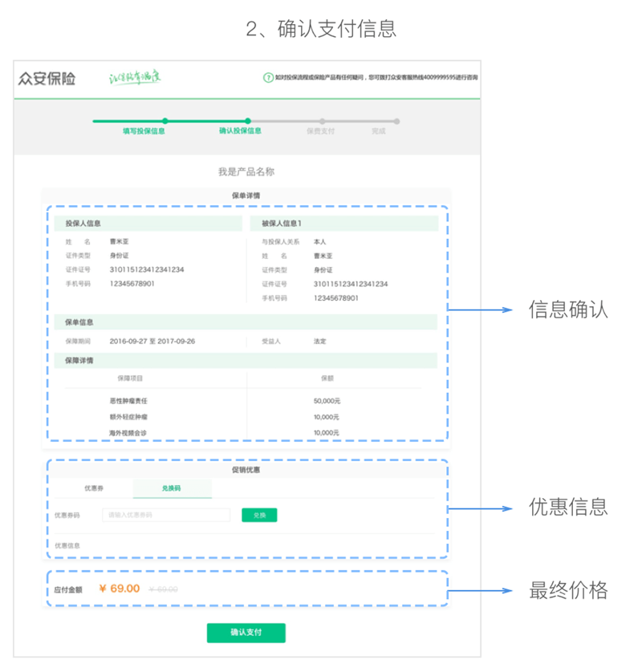The width and height of the screenshot is (642, 672).
Task: Select the 确认投保信息 progress step
Action: 240,130
